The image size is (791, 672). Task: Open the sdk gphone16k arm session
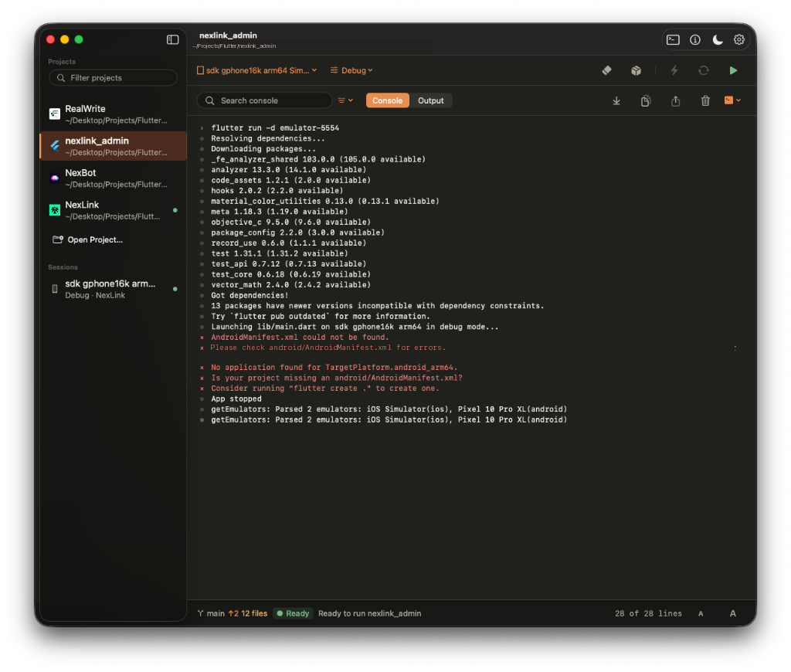113,289
